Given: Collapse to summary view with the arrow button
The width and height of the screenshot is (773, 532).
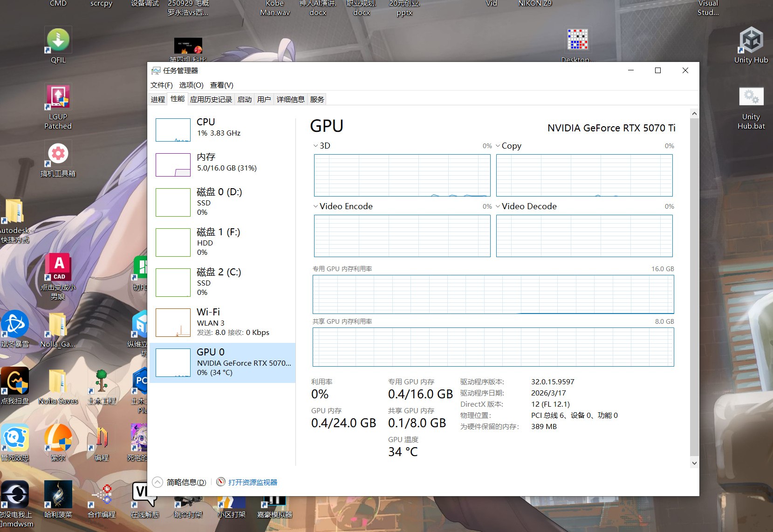Looking at the screenshot, I should point(157,482).
